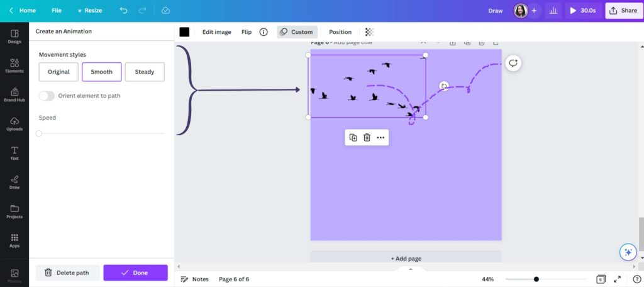Add collaborator with plus icon
644x287 pixels.
pyautogui.click(x=534, y=11)
